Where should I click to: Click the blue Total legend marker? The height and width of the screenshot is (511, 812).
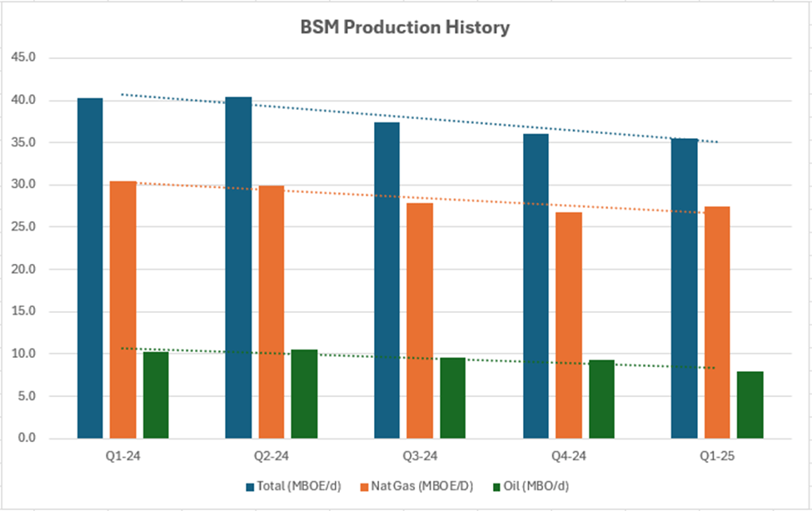pyautogui.click(x=249, y=485)
